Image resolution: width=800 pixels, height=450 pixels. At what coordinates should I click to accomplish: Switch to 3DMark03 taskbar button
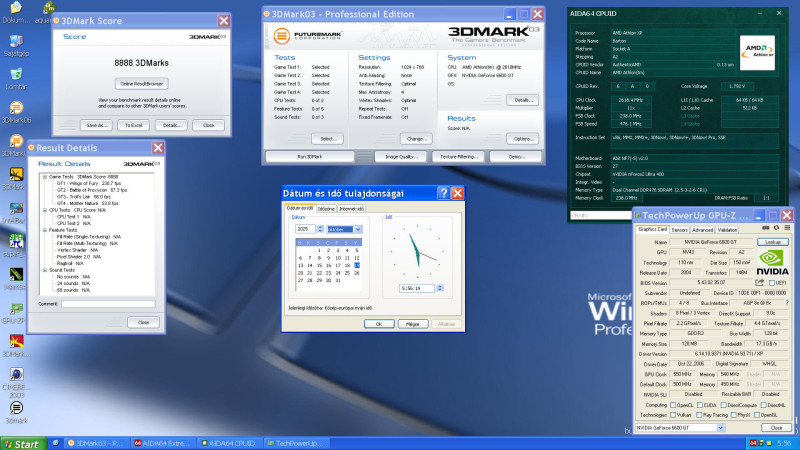coord(97,443)
